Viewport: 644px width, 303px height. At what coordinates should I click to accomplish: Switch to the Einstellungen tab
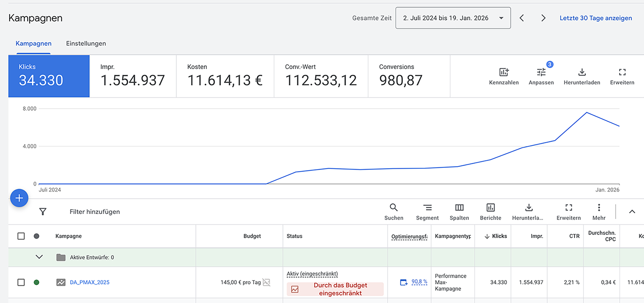click(86, 43)
